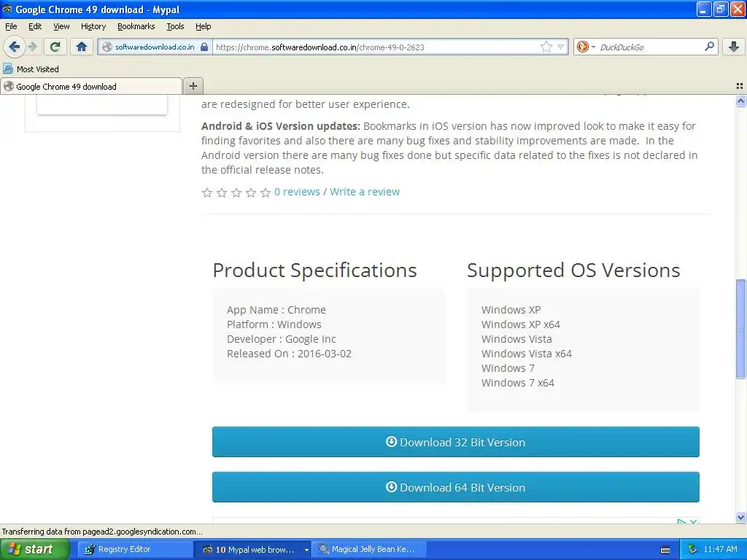This screenshot has height=560, width=747.
Task: Select the Windows 7 x64 entry
Action: pos(517,383)
